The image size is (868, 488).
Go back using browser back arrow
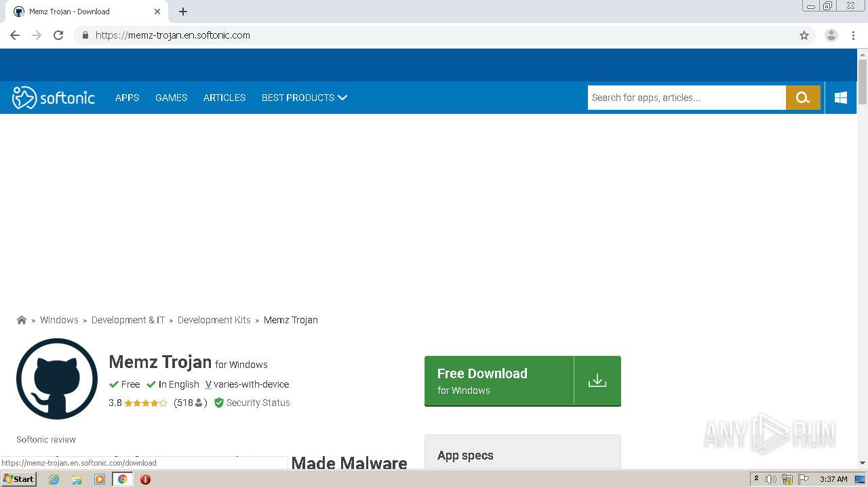[15, 35]
